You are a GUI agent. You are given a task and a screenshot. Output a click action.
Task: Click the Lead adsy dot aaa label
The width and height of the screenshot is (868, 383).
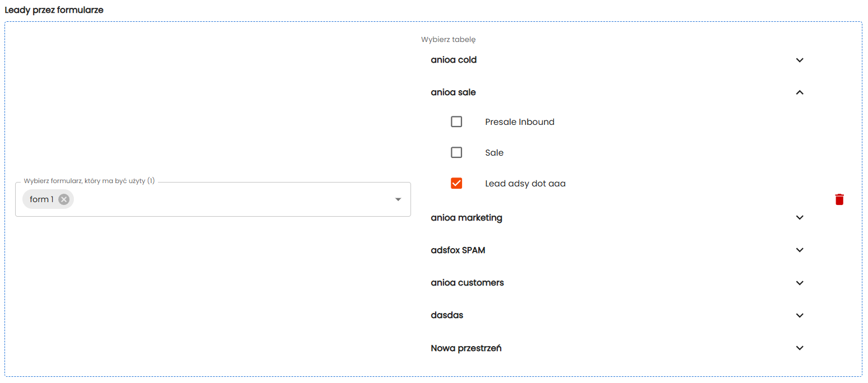click(x=525, y=184)
